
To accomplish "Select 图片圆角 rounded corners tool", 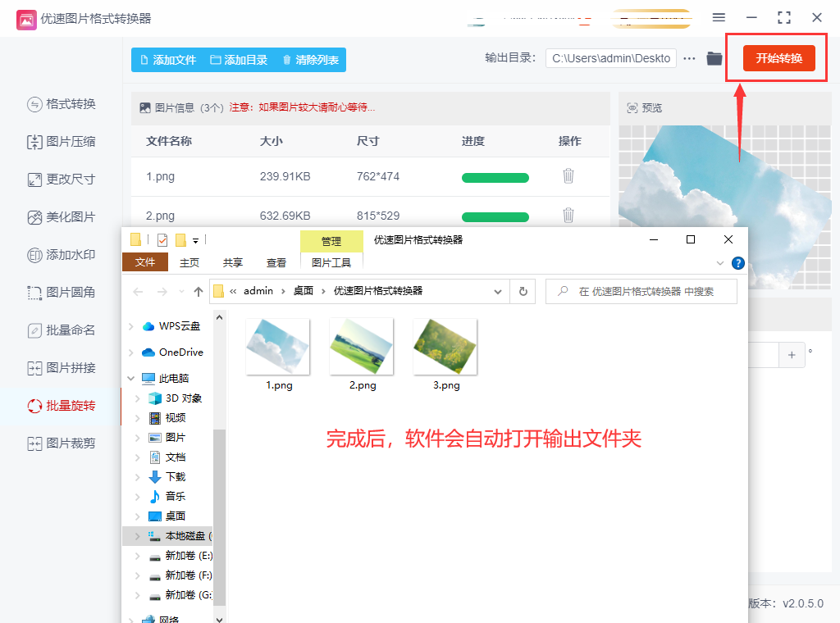I will pos(61,292).
